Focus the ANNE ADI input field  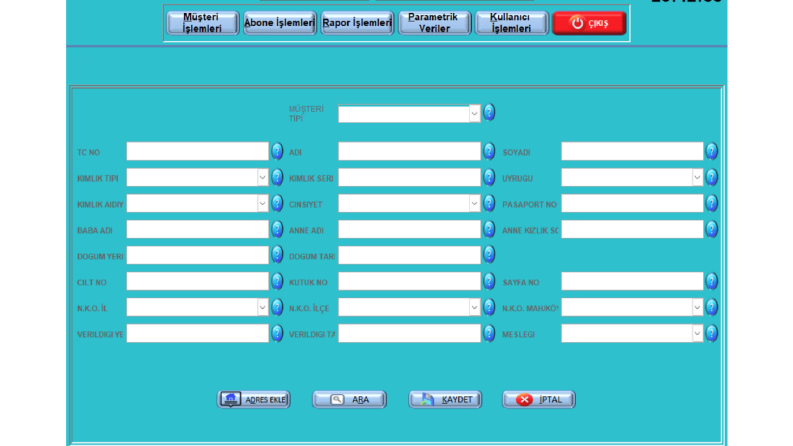tap(409, 230)
